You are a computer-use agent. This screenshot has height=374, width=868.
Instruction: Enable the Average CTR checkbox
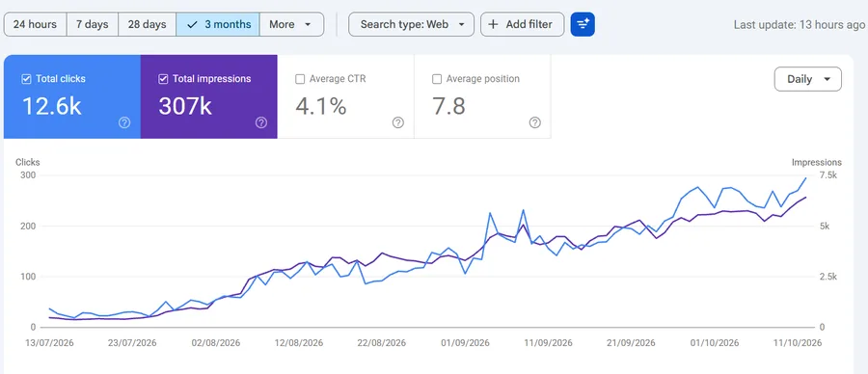[x=300, y=79]
